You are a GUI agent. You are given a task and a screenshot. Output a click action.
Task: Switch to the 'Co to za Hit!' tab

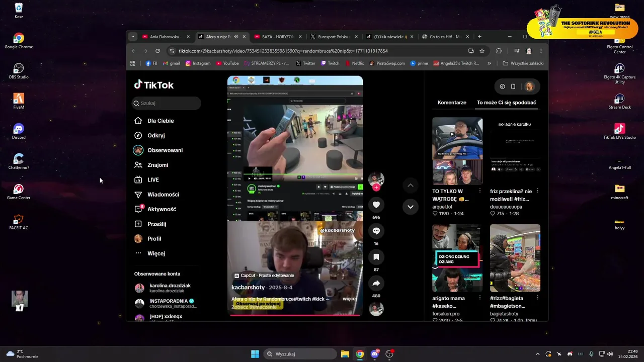point(445,37)
